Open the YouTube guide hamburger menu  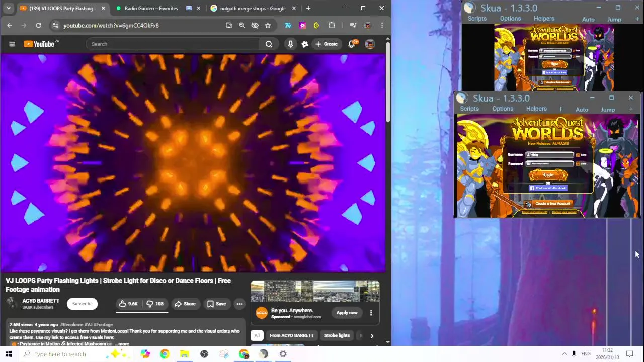pyautogui.click(x=12, y=44)
